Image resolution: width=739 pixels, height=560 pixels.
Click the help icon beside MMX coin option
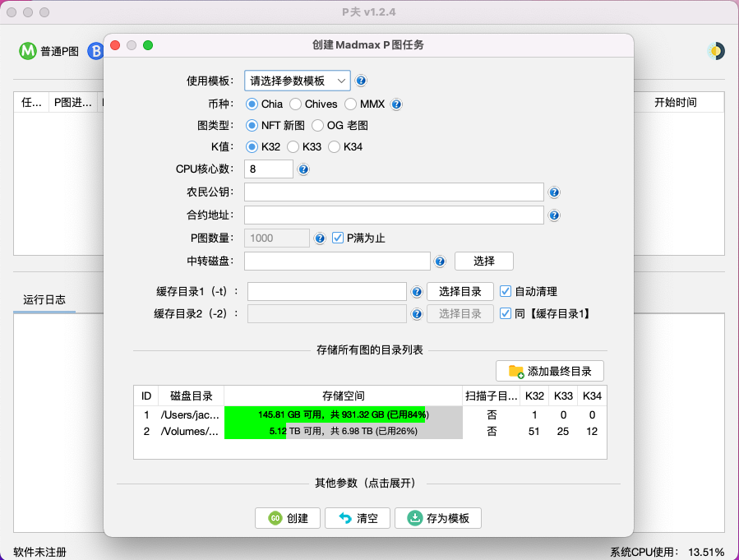coord(396,104)
